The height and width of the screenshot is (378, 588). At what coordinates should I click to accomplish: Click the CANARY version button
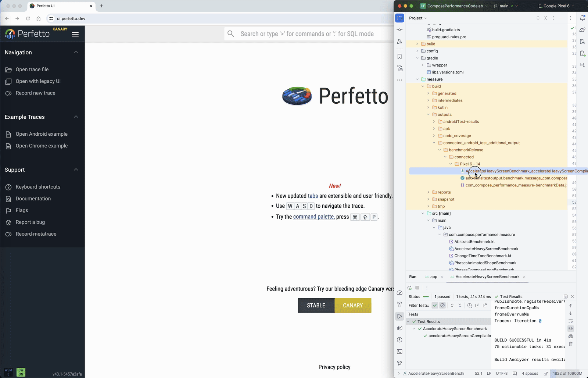pos(353,306)
